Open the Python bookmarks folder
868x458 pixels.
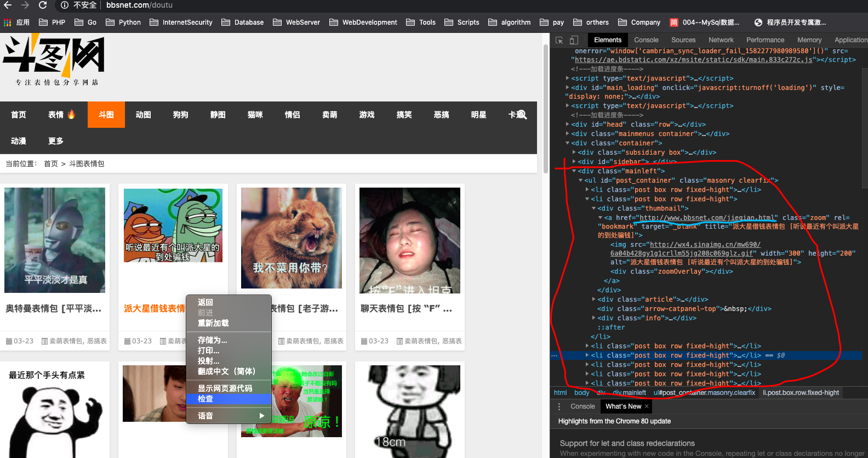click(x=123, y=22)
